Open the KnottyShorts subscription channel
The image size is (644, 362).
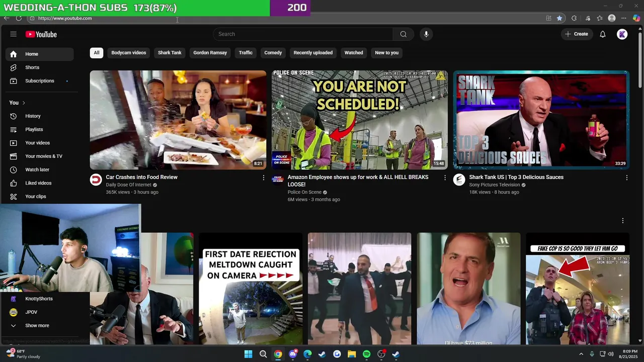pyautogui.click(x=40, y=299)
